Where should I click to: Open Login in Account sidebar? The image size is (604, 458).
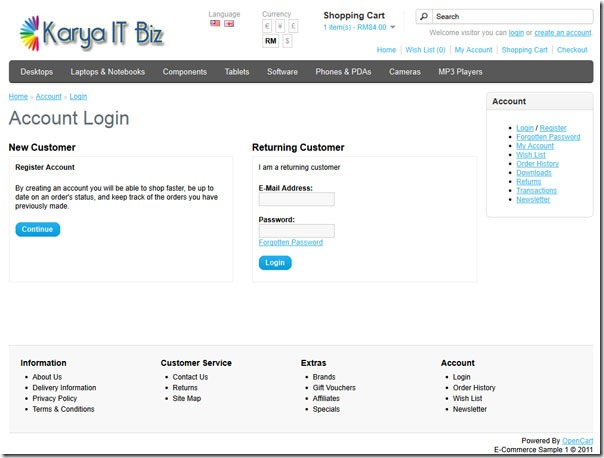(525, 128)
